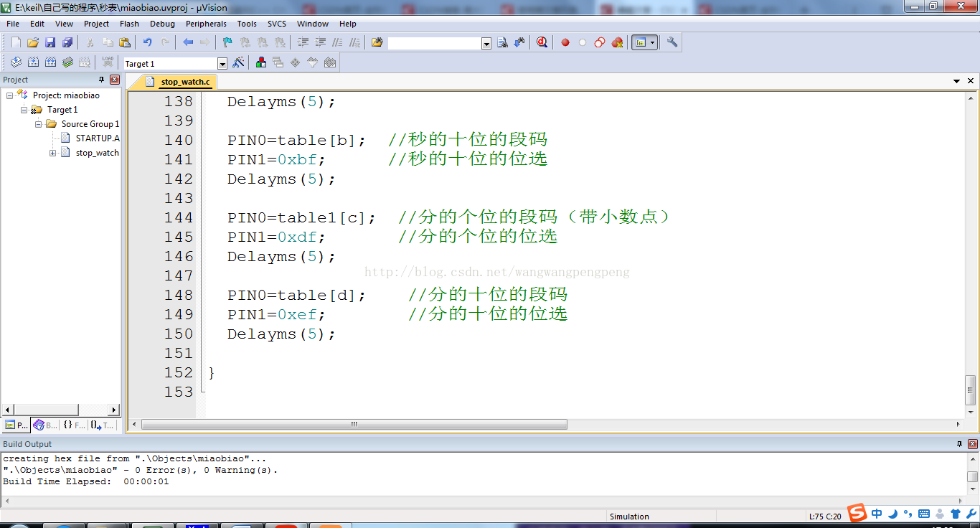Screen dimensions: 980x528
Task: Open the Edit menu
Action: click(37, 24)
